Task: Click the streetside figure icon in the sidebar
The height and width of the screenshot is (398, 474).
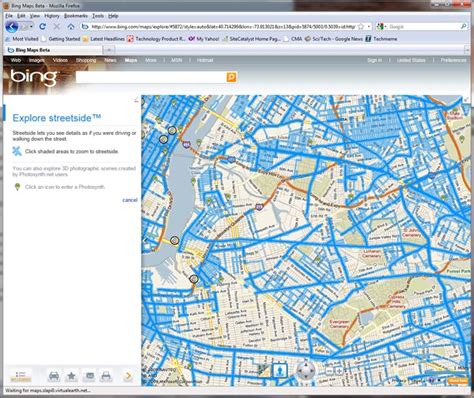Action: coord(17,151)
